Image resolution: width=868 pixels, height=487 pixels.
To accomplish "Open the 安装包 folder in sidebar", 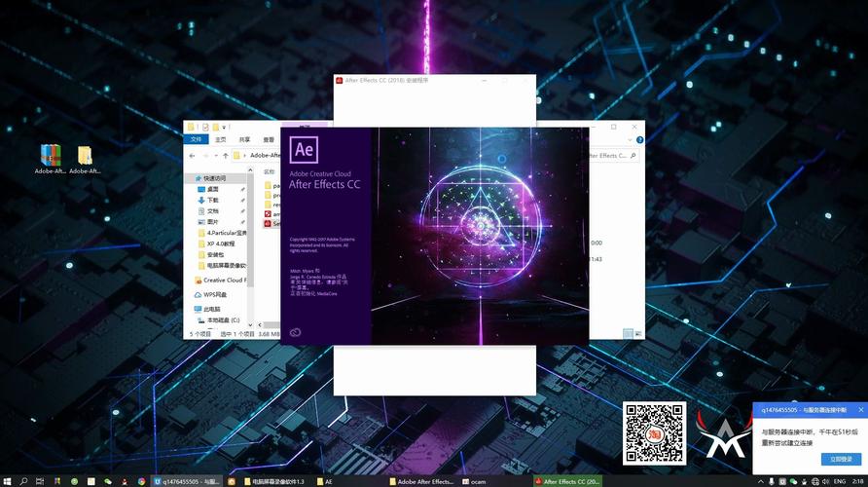I will point(211,255).
